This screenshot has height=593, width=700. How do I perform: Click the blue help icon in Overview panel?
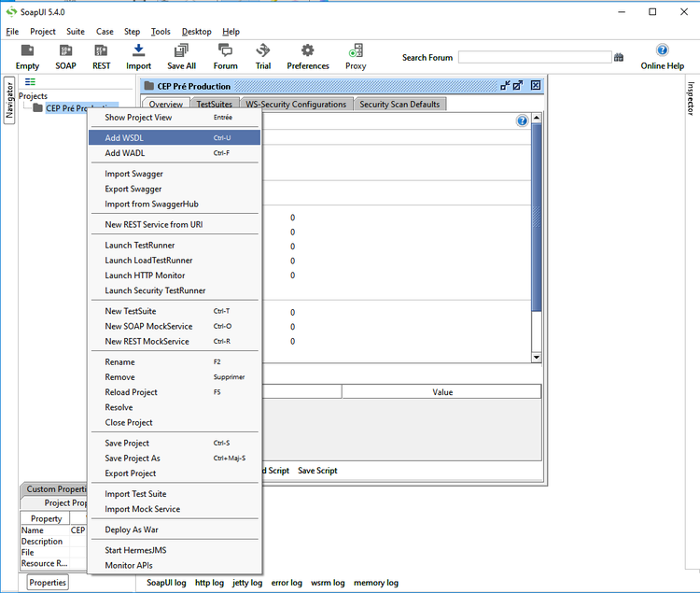pyautogui.click(x=522, y=120)
